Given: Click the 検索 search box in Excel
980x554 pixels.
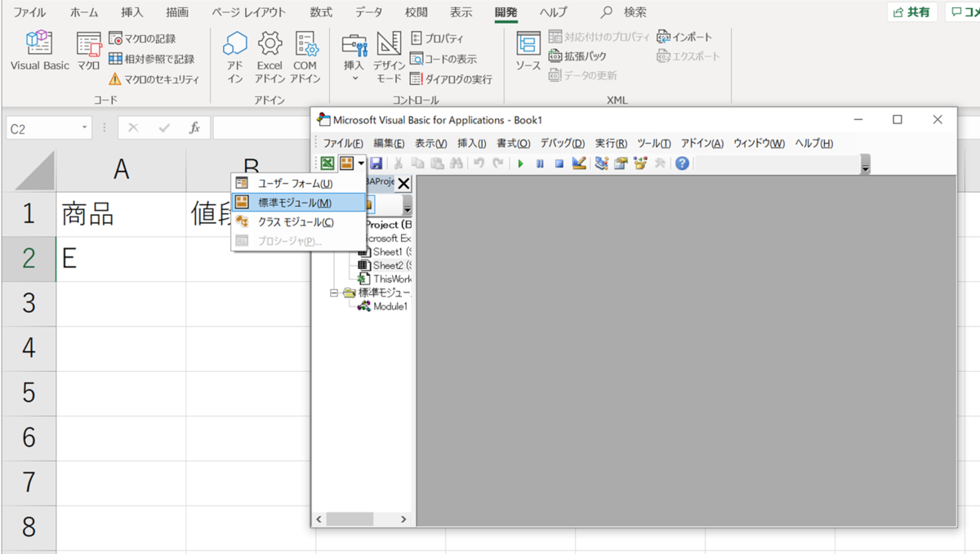Looking at the screenshot, I should 625,12.
